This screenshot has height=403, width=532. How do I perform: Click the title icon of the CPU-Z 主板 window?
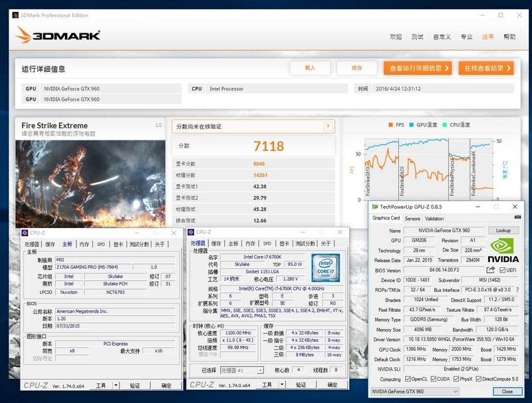[25, 233]
